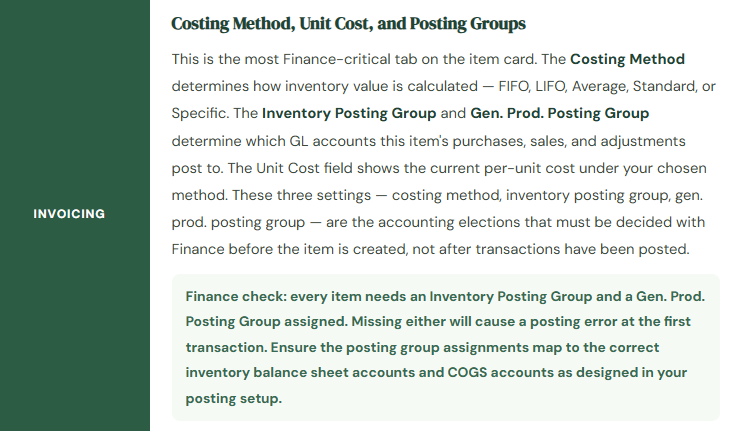Click the bold Costing Method term in paragraph
Image resolution: width=735 pixels, height=431 pixels.
(x=627, y=60)
